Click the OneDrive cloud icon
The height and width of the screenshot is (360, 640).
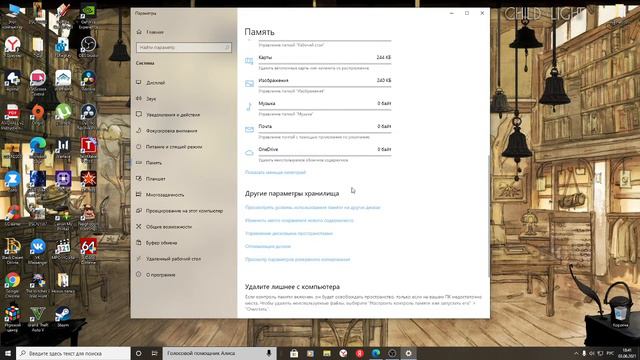(249, 153)
